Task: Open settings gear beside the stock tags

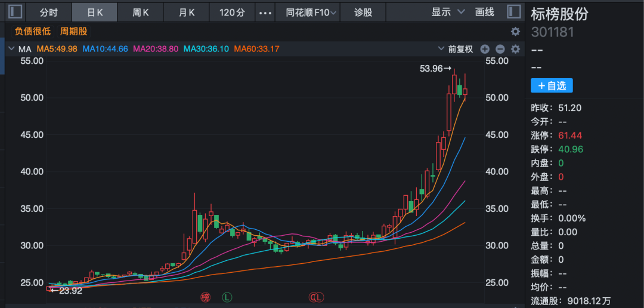Action: pos(515,32)
